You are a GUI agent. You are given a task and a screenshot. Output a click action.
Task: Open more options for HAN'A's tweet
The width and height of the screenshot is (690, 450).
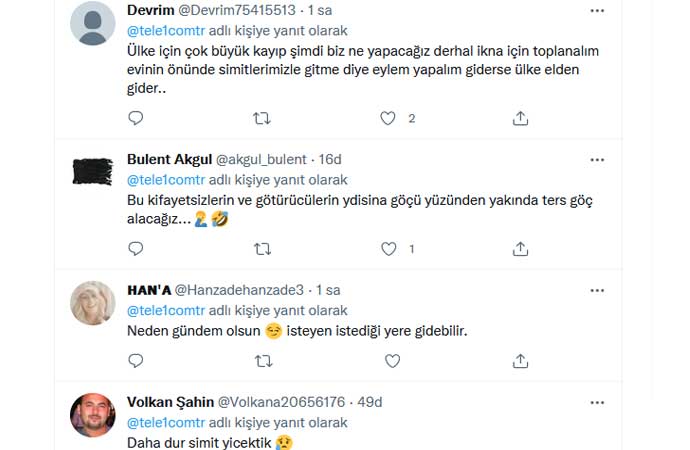click(597, 290)
